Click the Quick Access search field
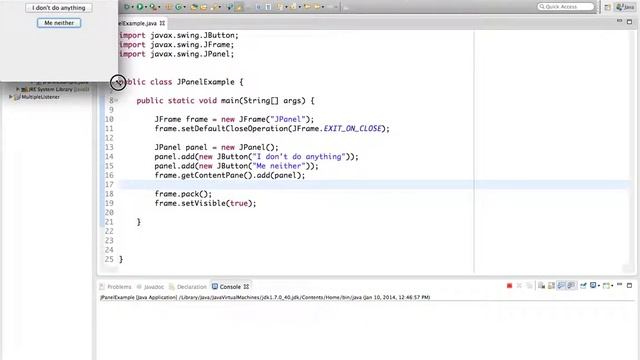The image size is (640, 360). 565,7
